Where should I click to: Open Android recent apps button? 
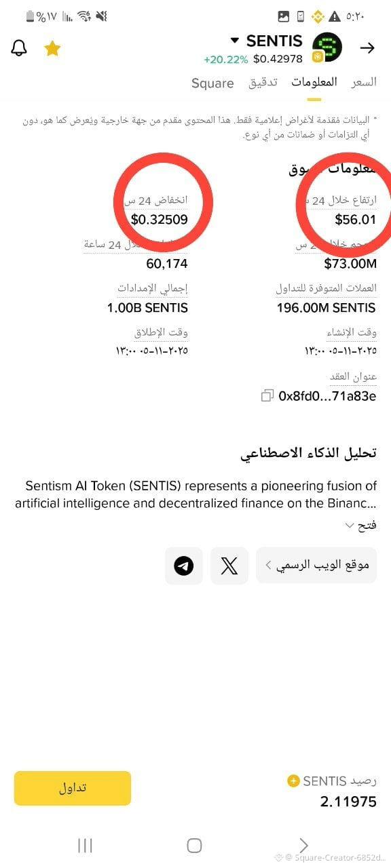pos(85,846)
